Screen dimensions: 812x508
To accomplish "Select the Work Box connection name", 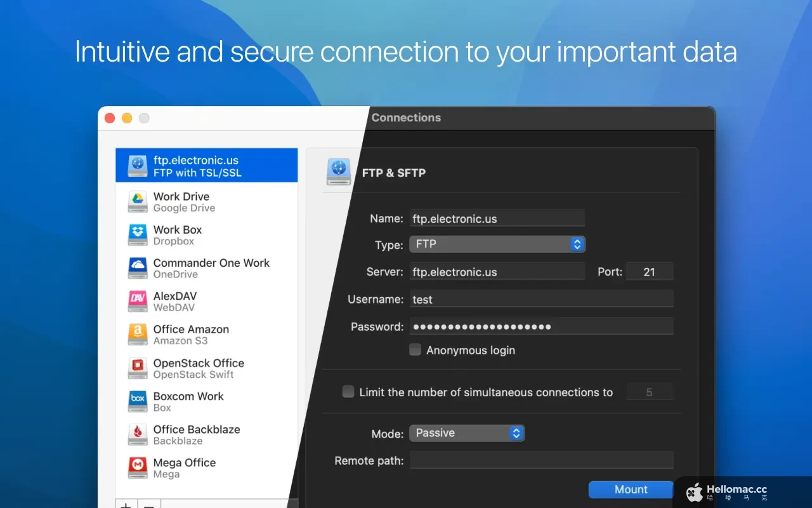I will (x=178, y=230).
